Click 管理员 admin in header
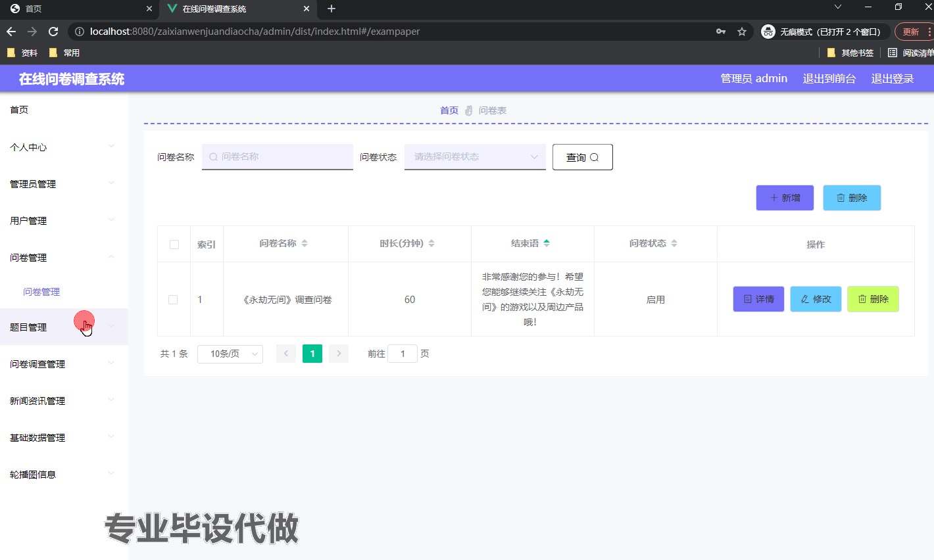The width and height of the screenshot is (934, 560). (x=754, y=78)
